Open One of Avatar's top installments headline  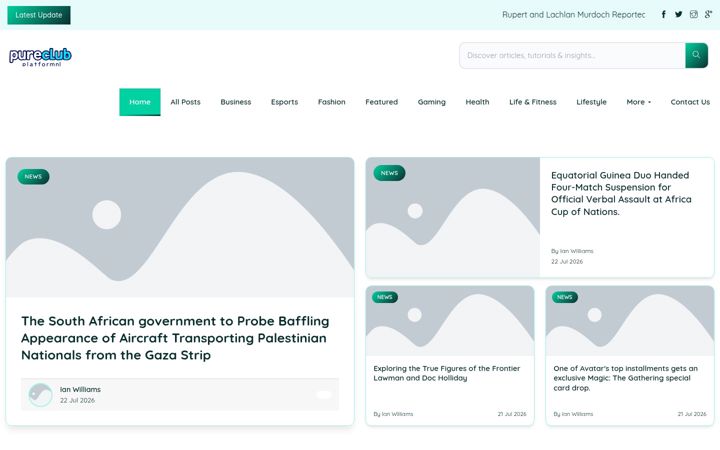(x=625, y=378)
